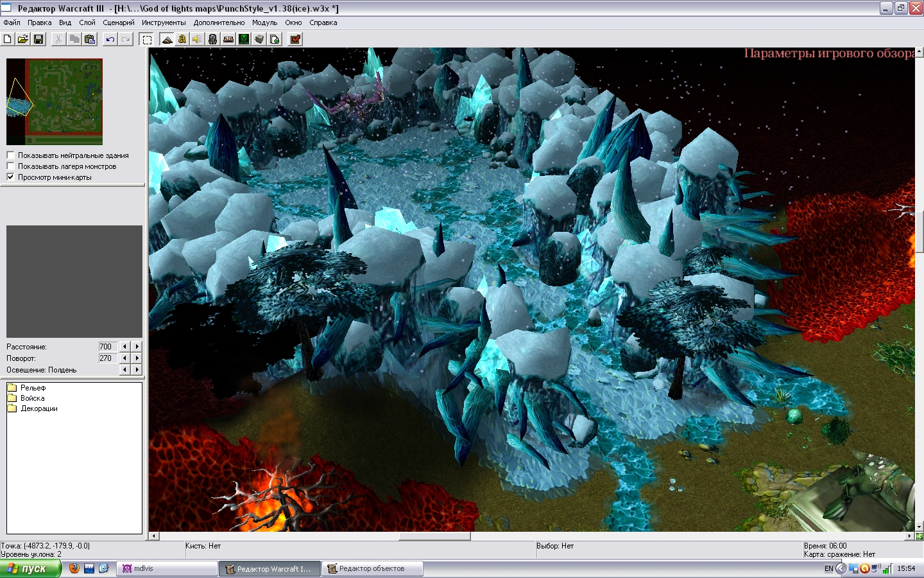Viewport: 924px width, 578px height.
Task: Open the Окно menu
Action: (293, 22)
